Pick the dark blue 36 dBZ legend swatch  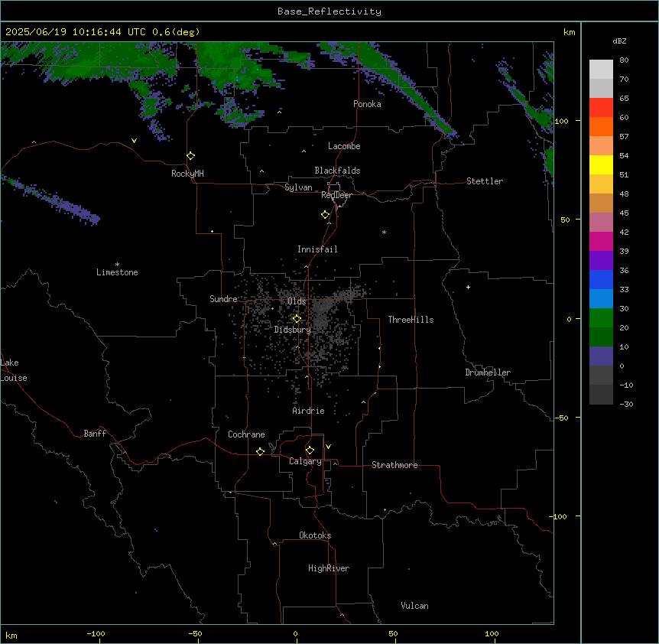(601, 279)
